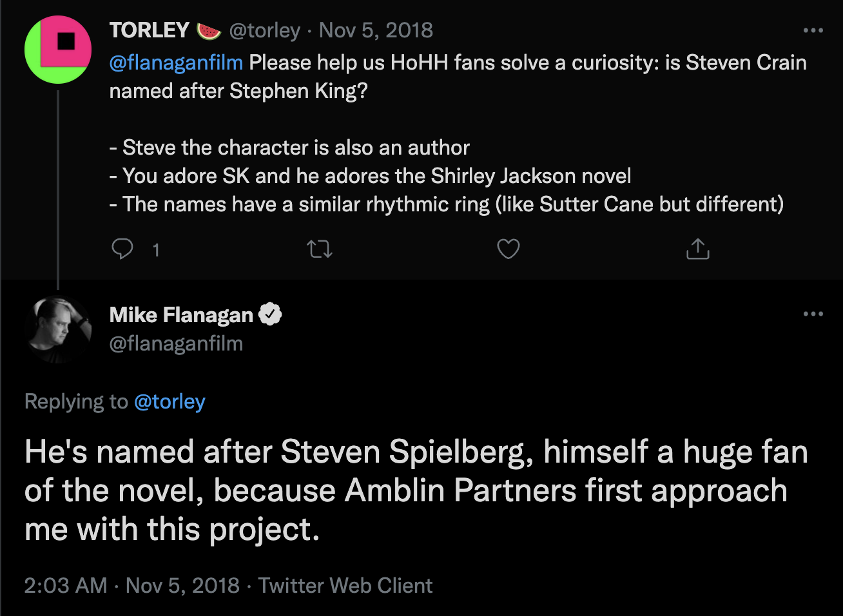The height and width of the screenshot is (616, 843).
Task: Open TORLEY display name profile link
Action: click(149, 30)
